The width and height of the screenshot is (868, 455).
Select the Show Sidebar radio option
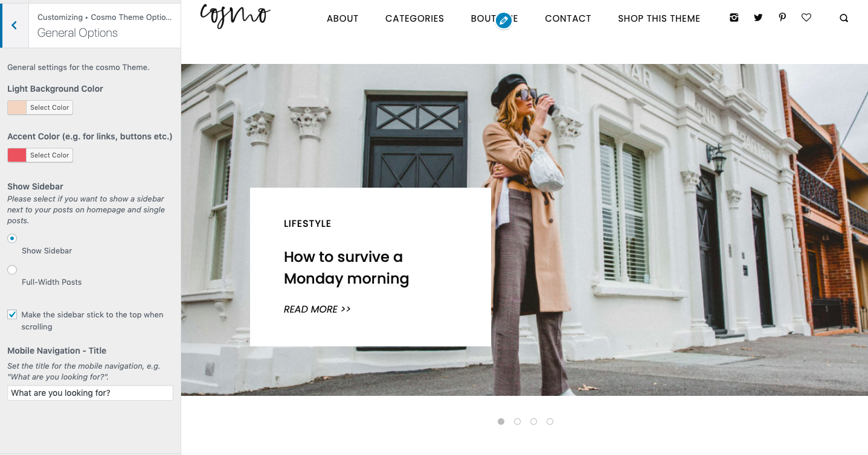(12, 238)
